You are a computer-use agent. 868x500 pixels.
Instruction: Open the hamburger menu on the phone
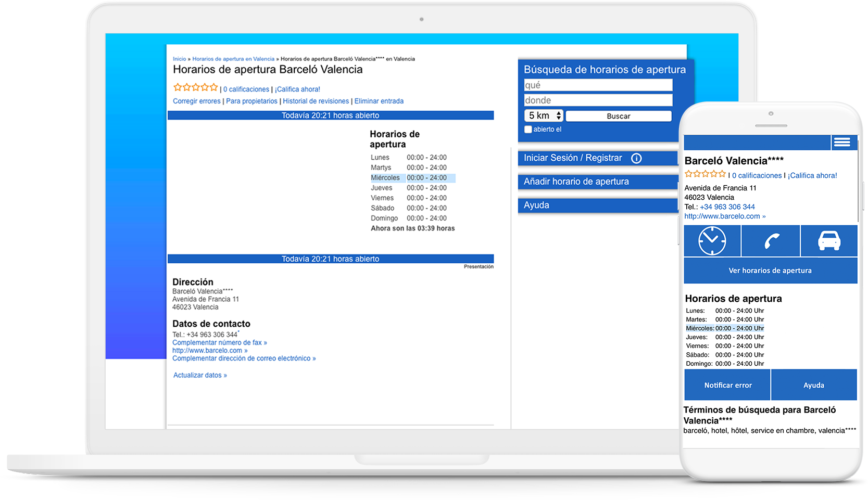pyautogui.click(x=842, y=142)
